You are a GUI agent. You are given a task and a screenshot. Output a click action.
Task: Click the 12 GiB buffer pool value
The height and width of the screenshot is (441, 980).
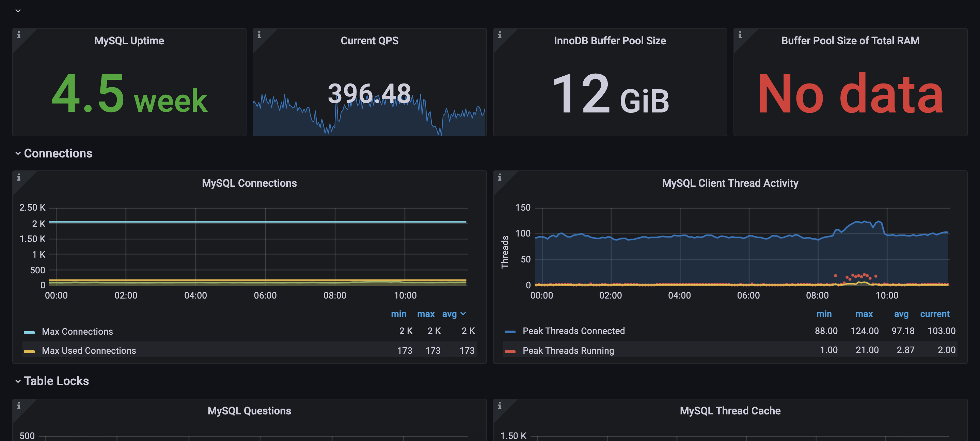click(610, 94)
